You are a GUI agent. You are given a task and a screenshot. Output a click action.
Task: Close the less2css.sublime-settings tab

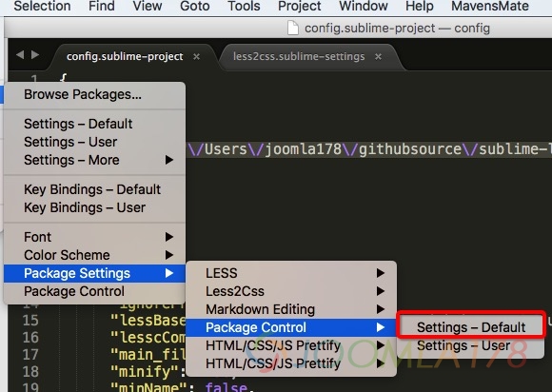pos(378,57)
